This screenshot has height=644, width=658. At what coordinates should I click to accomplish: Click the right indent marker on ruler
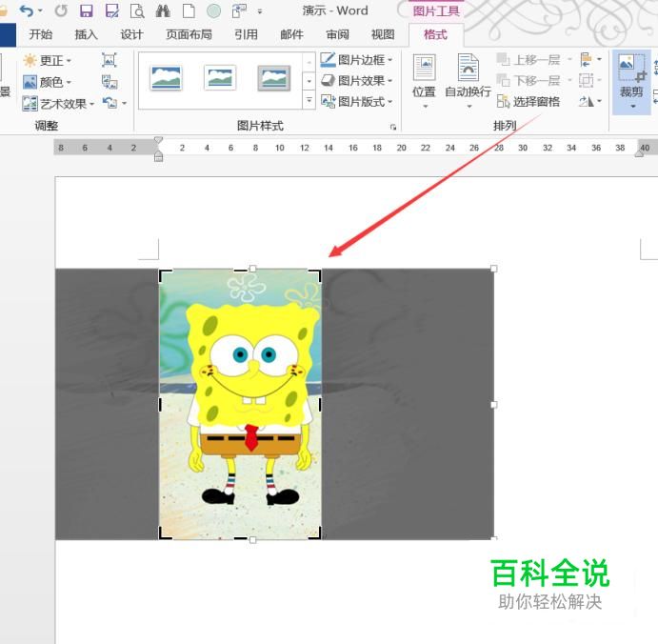[x=639, y=154]
